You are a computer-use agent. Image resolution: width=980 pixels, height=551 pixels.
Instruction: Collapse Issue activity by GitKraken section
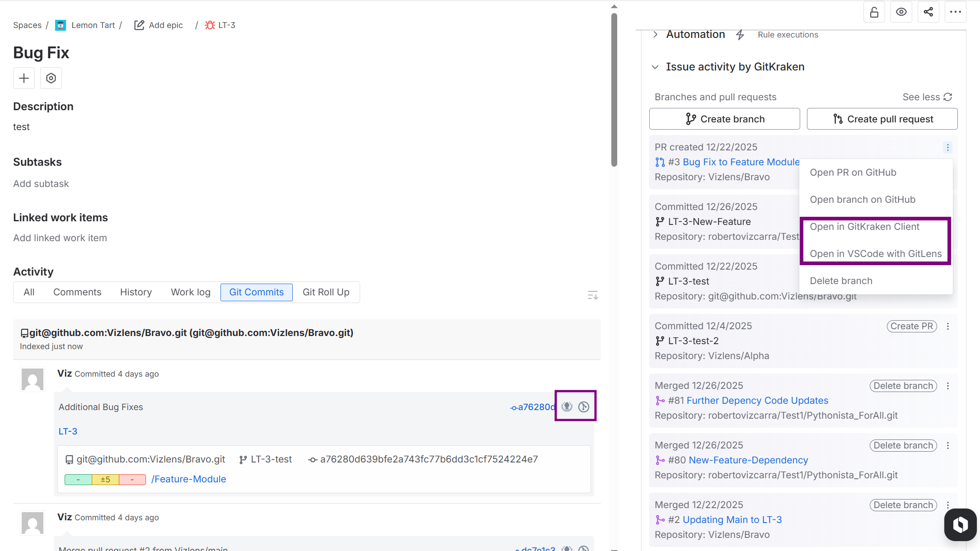point(655,67)
